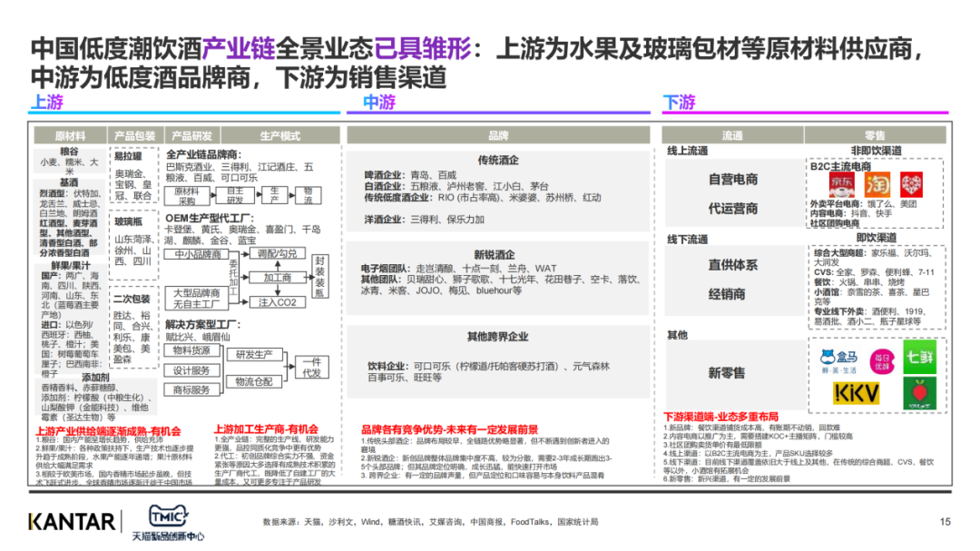This screenshot has width=980, height=551.
Task: Click the 非即饮渠道 heading
Action: [x=877, y=150]
